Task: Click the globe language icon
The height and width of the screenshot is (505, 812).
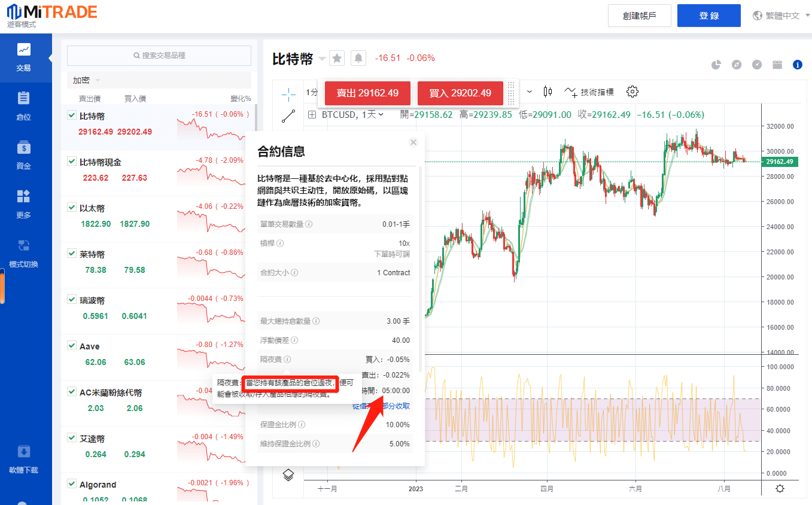Action: pyautogui.click(x=758, y=16)
